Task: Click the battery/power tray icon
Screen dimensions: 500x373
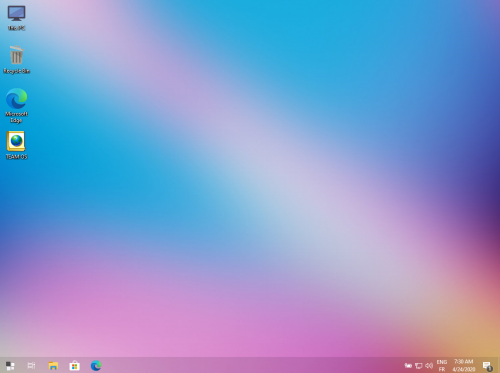Action: tap(408, 366)
